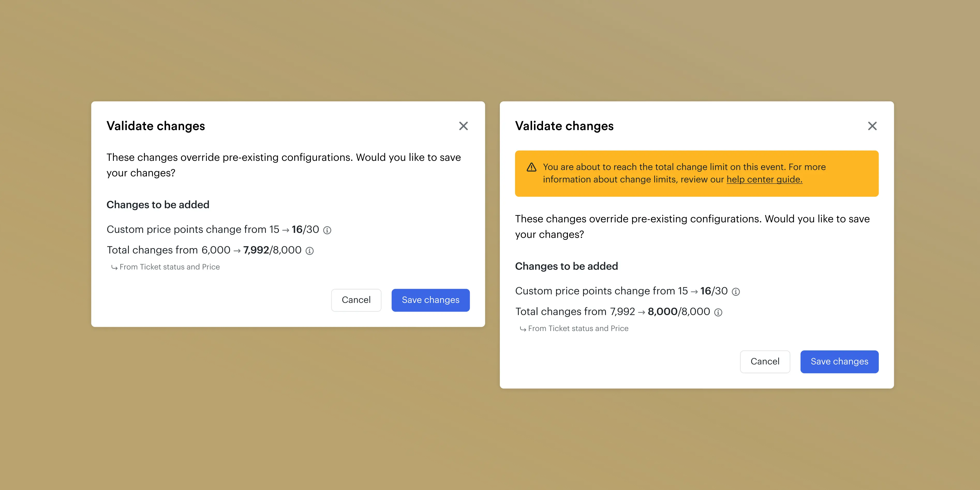
Task: Click 'From Ticket status and Price' under 7,992/8,000
Action: 169,267
